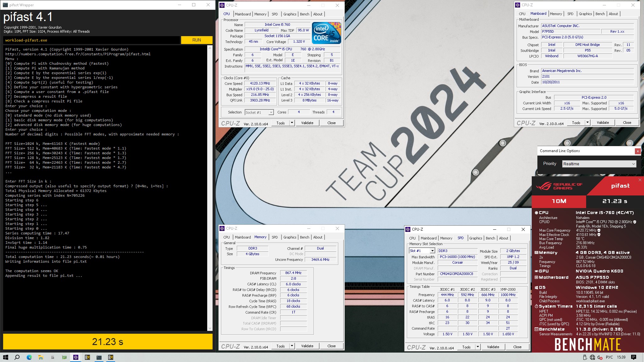The width and height of the screenshot is (644, 362).
Task: Click the Motherboard section icon in BenchMate panel
Action: [536, 277]
